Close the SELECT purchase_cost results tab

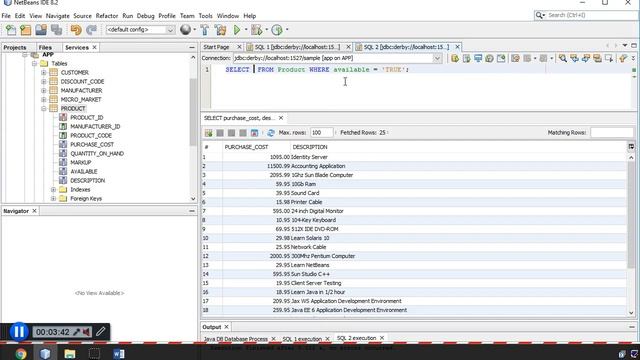click(281, 118)
